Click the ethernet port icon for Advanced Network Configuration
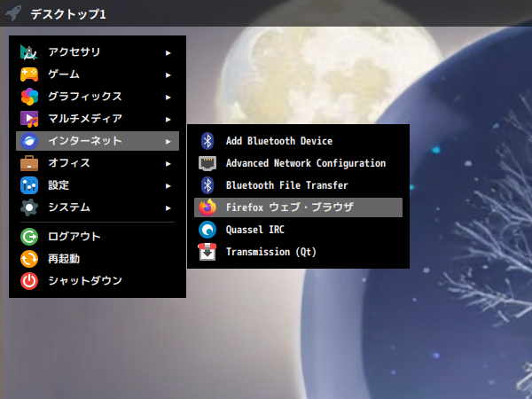 tap(207, 163)
